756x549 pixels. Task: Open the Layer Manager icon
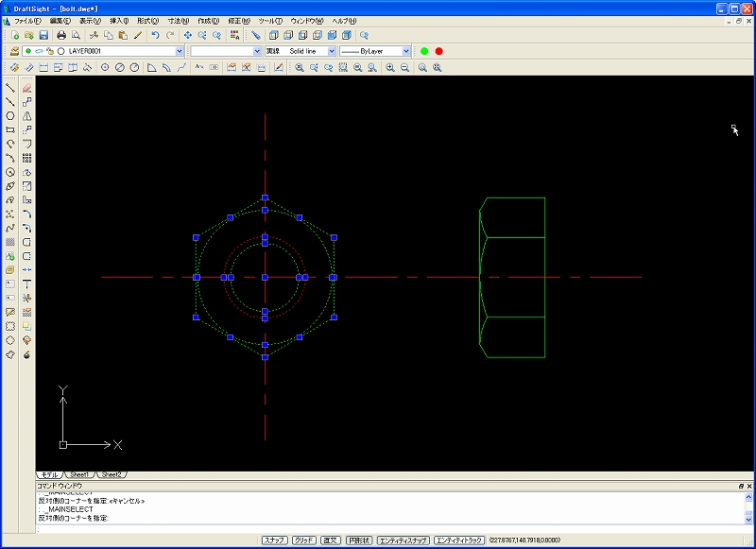click(14, 51)
